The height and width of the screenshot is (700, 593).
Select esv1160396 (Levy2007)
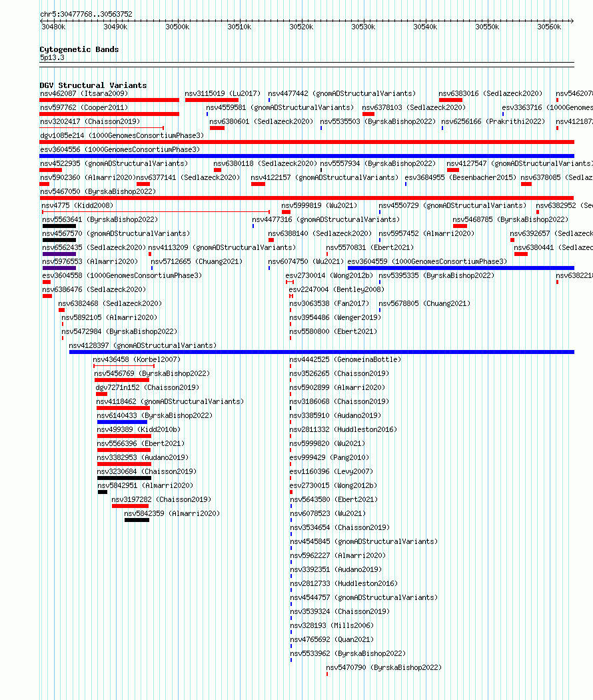331,471
